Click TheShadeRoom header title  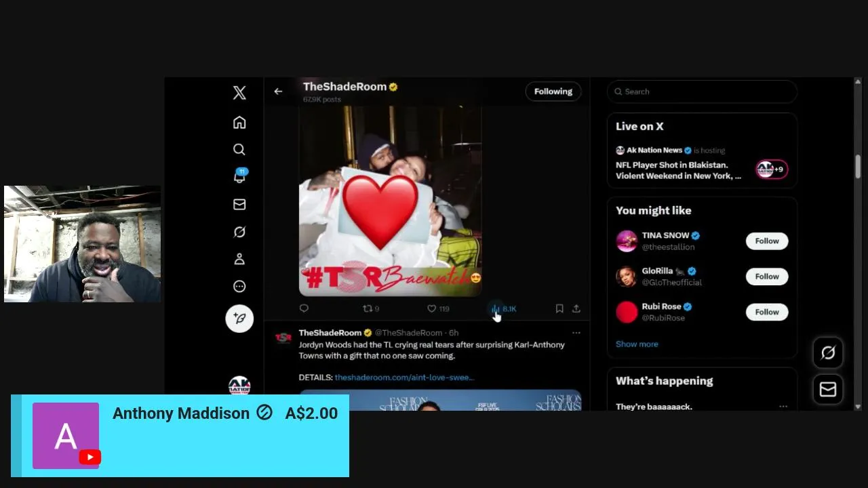pos(344,87)
